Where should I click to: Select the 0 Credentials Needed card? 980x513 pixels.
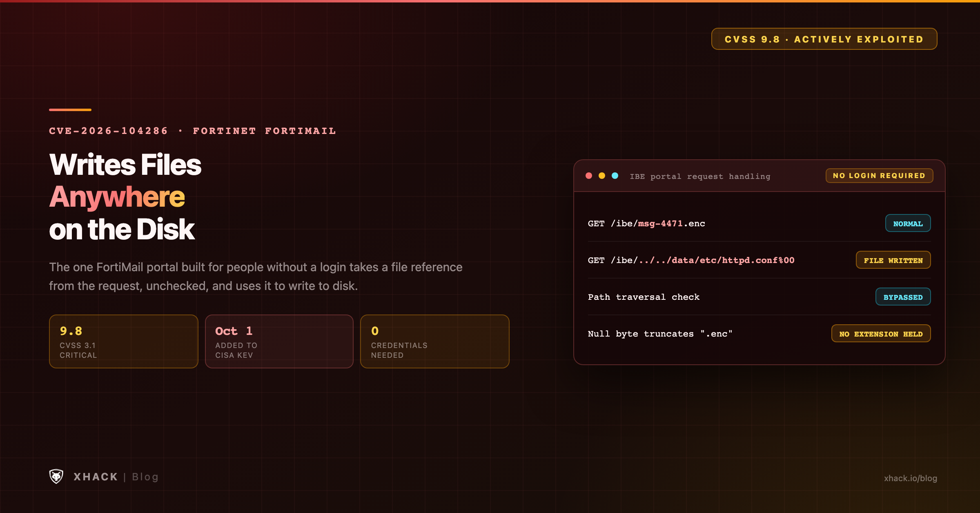tap(435, 341)
